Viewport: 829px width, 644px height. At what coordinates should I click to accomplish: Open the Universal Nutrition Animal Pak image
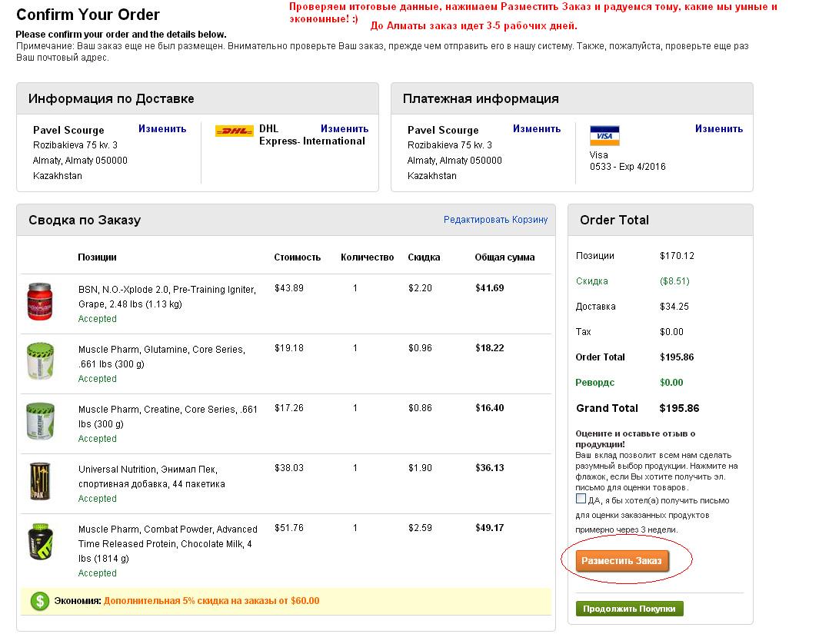click(x=40, y=481)
